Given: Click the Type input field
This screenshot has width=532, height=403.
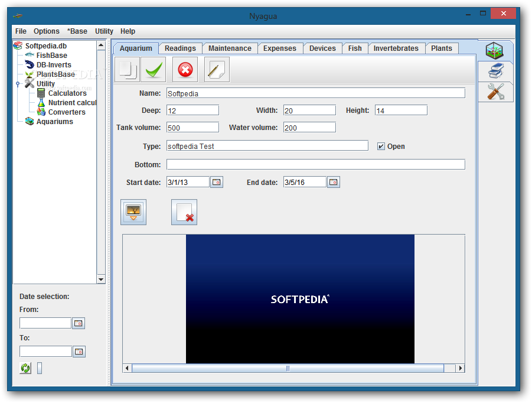Looking at the screenshot, I should (x=267, y=146).
